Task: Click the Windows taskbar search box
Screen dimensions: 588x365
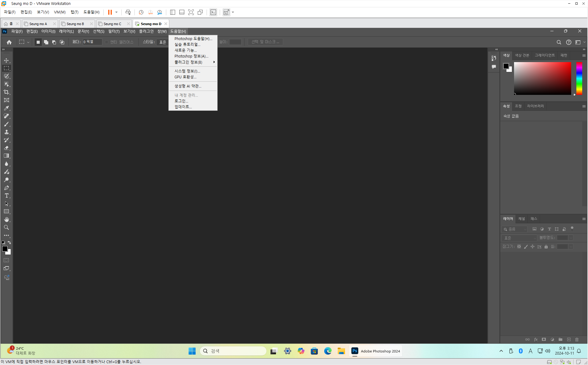Action: pyautogui.click(x=233, y=351)
